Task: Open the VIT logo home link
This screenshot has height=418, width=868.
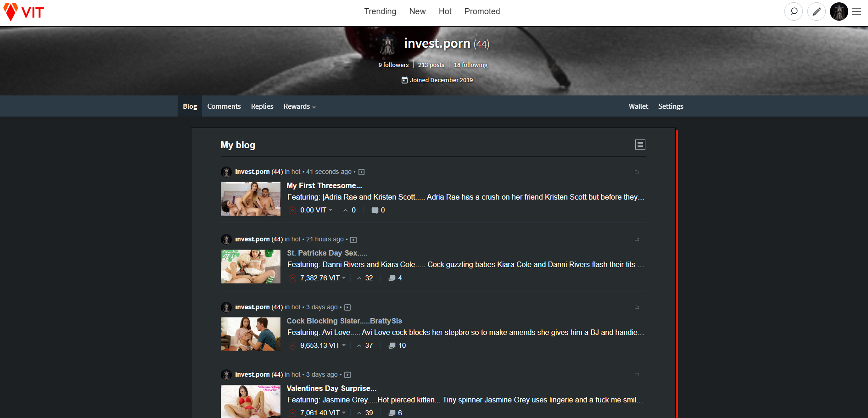Action: (x=24, y=12)
